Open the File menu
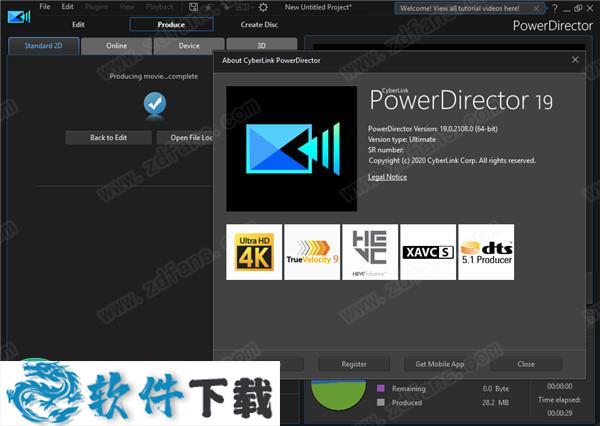 [45, 7]
